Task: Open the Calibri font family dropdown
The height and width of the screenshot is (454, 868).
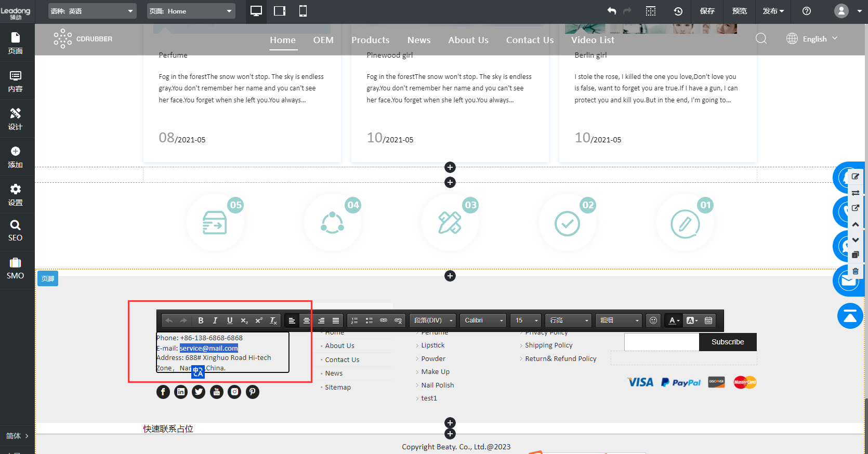Action: click(x=483, y=321)
